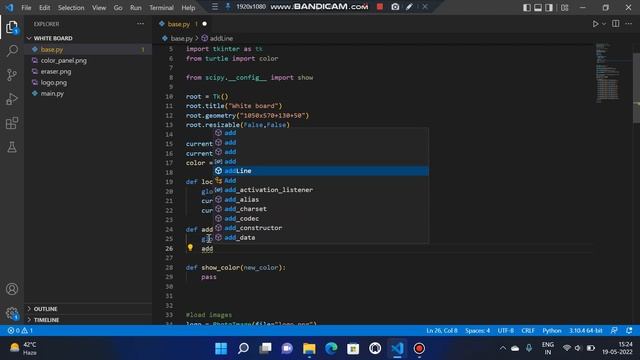Screen dimensions: 640x360
Task: Open the Help menu
Action: click(188, 8)
